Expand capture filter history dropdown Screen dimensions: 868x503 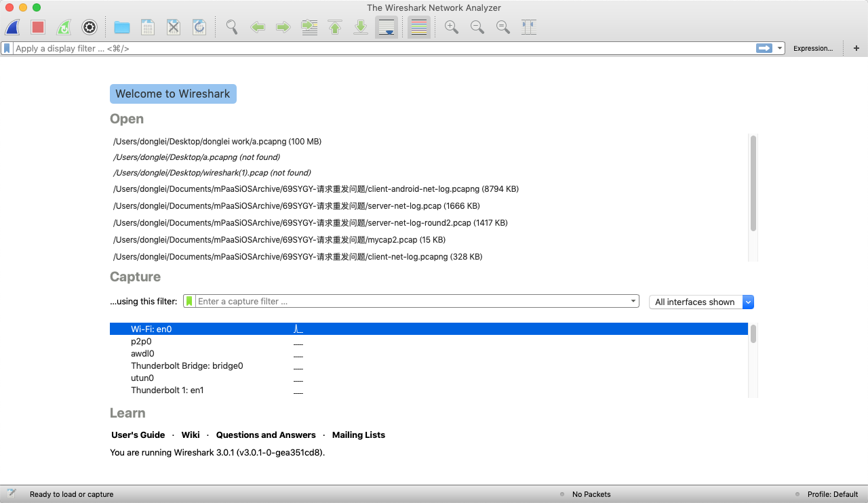(633, 301)
